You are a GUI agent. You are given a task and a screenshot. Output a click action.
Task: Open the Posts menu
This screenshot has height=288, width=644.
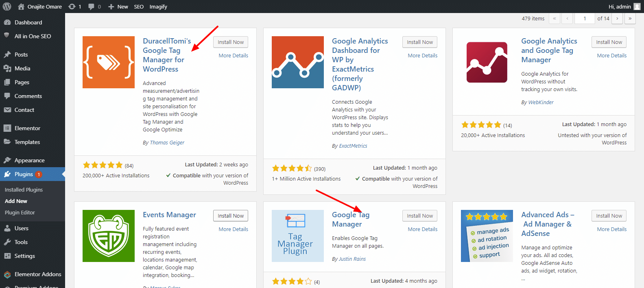[x=33, y=55]
